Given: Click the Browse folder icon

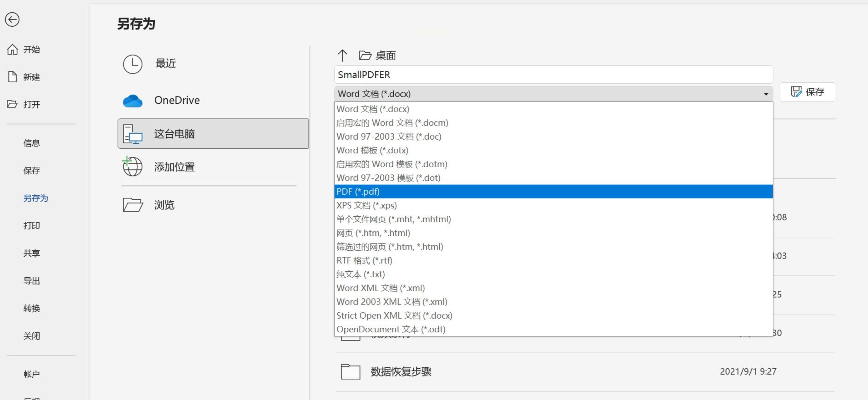Looking at the screenshot, I should click(x=132, y=204).
